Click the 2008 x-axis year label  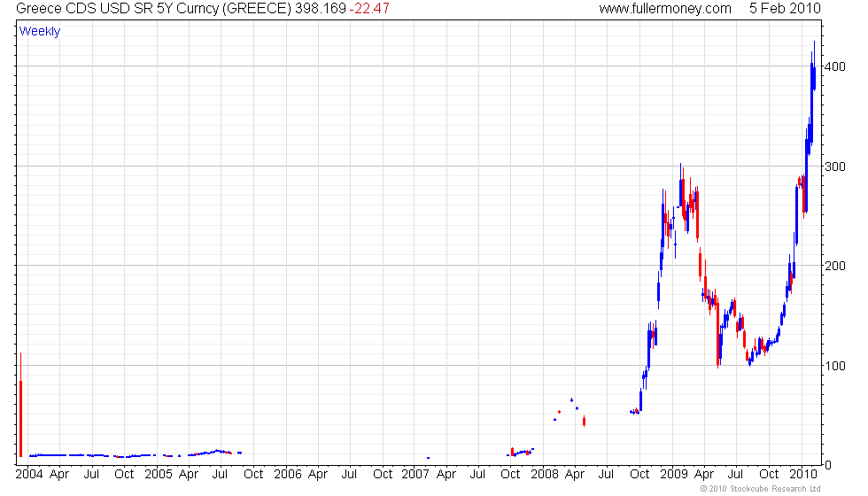pyautogui.click(x=545, y=475)
